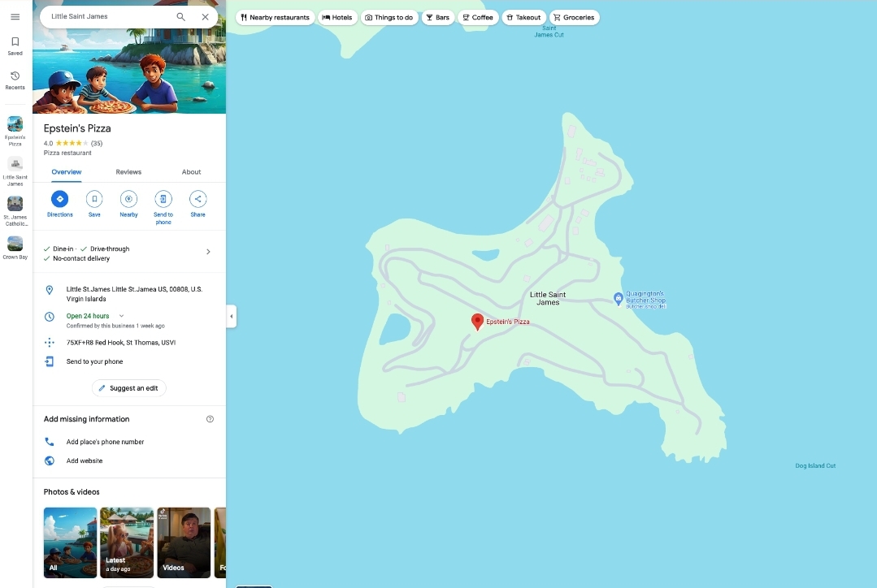Expand the Open 24 hours dropdown arrow

121,317
